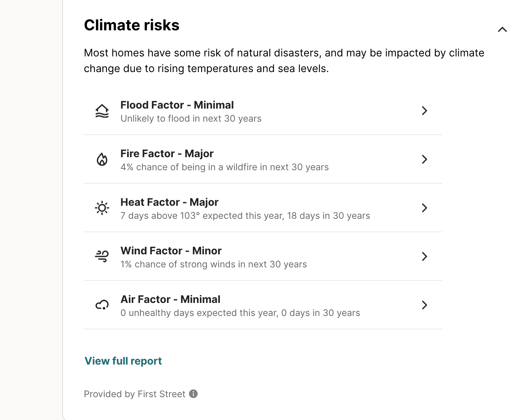Viewport: 521px width, 420px height.
Task: Expand the Fire Factor row chevron
Action: (424, 159)
